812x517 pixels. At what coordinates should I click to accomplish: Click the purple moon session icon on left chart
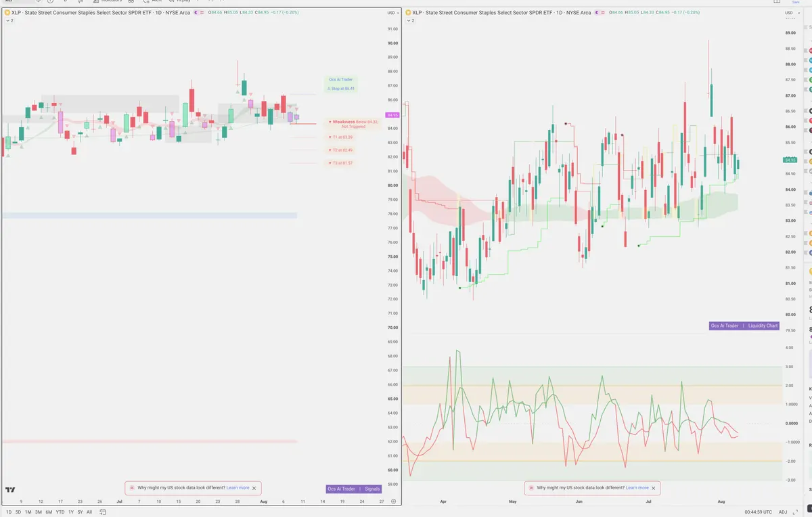tap(196, 13)
